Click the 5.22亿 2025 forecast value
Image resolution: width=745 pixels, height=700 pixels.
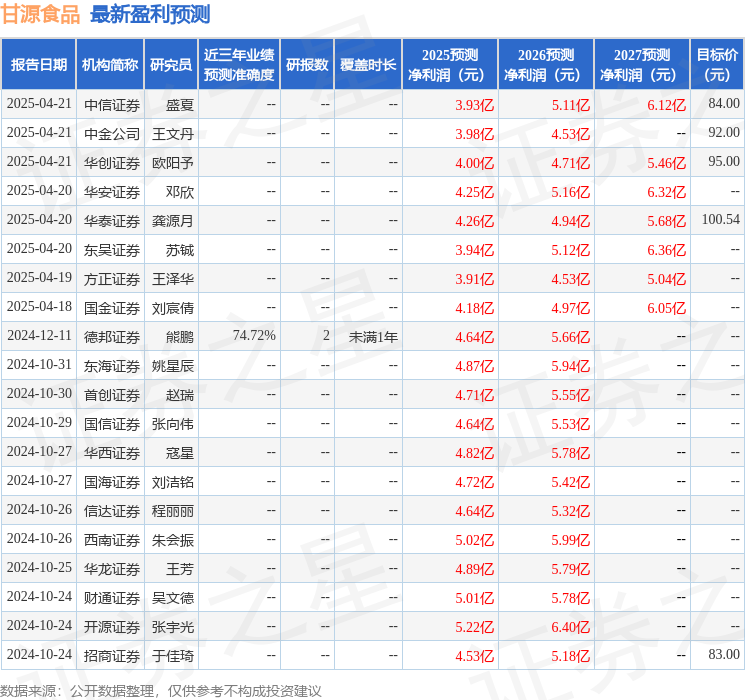coord(475,627)
